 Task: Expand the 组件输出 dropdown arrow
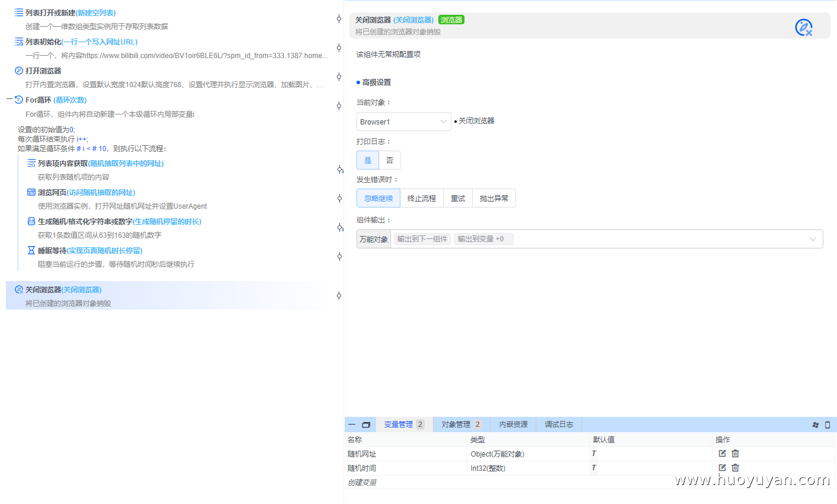click(813, 239)
